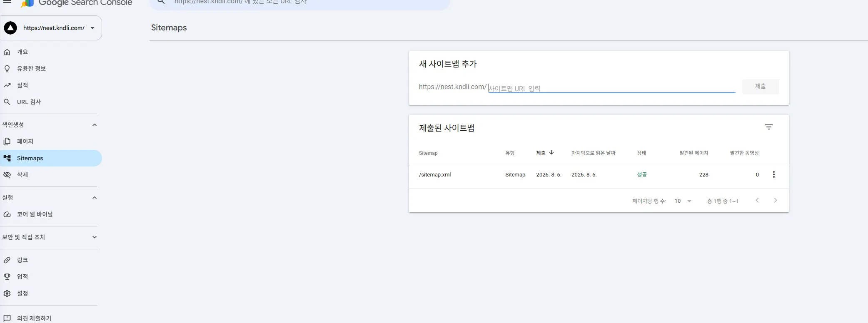Image resolution: width=868 pixels, height=323 pixels.
Task: Open more options menu for /sitemap.xml
Action: 774,175
